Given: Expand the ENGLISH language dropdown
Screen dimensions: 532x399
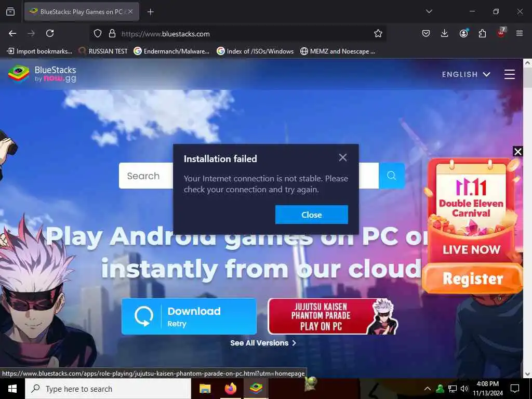Looking at the screenshot, I should click(466, 74).
